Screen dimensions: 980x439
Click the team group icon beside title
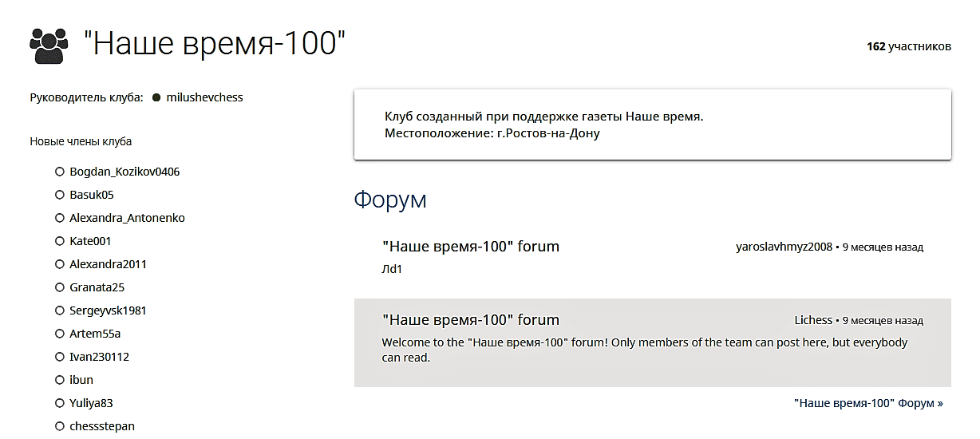47,45
